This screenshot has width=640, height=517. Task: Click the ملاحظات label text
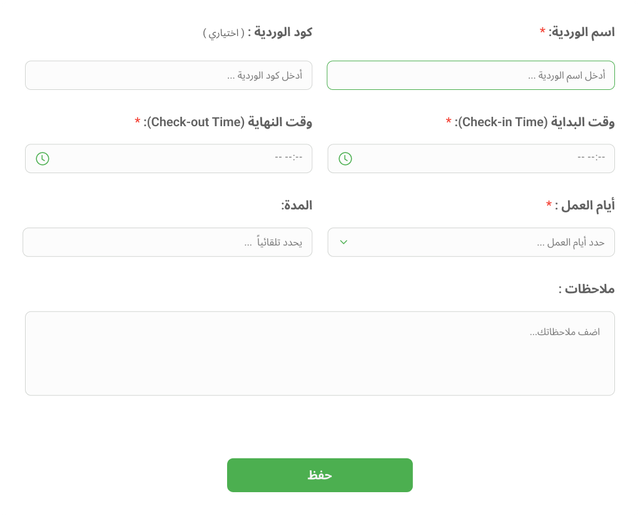(587, 288)
